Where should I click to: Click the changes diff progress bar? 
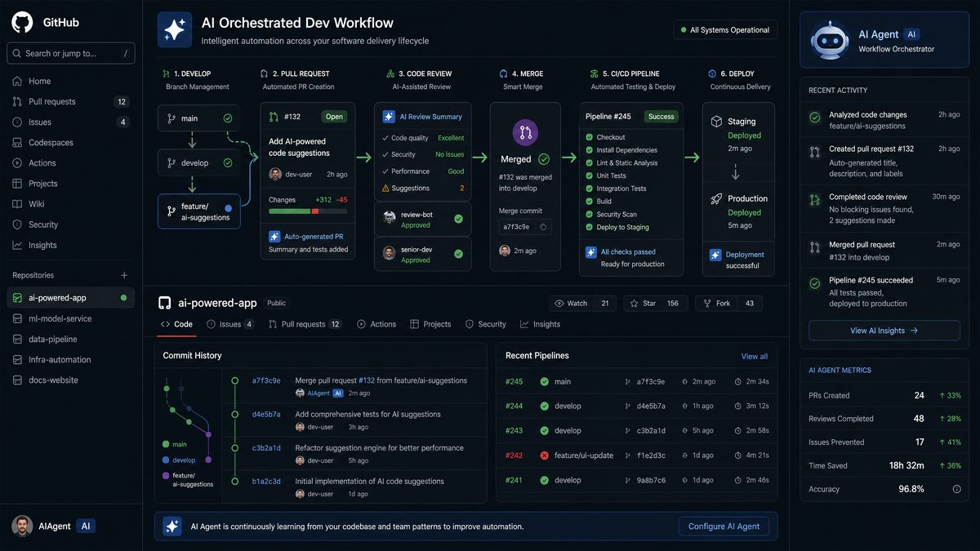(x=308, y=211)
